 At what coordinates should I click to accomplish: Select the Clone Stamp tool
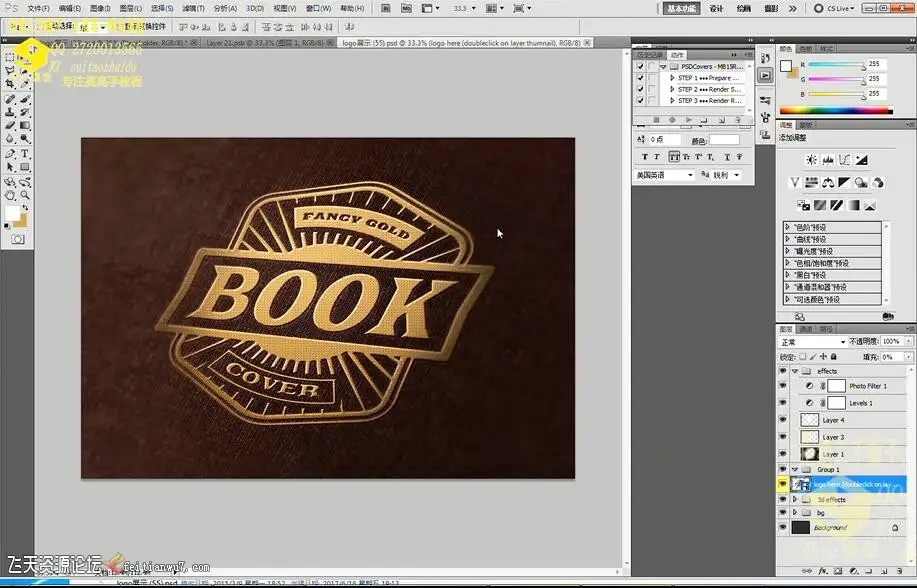point(10,112)
